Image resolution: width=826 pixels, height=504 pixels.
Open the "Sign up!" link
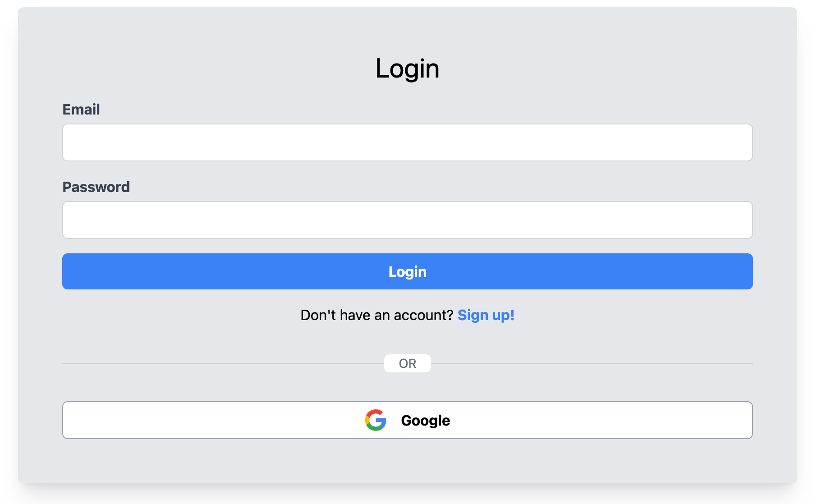[x=486, y=315]
